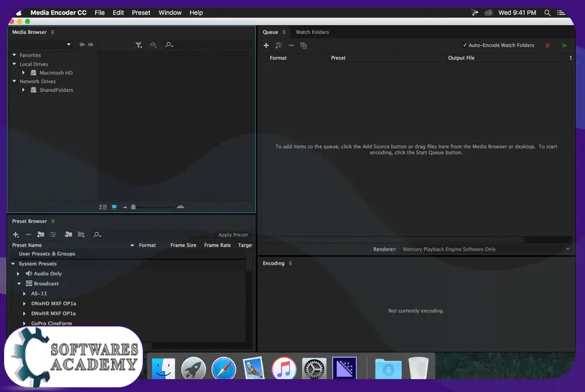585x392 pixels.
Task: Click thumbnail size slider handle
Action: [133, 207]
